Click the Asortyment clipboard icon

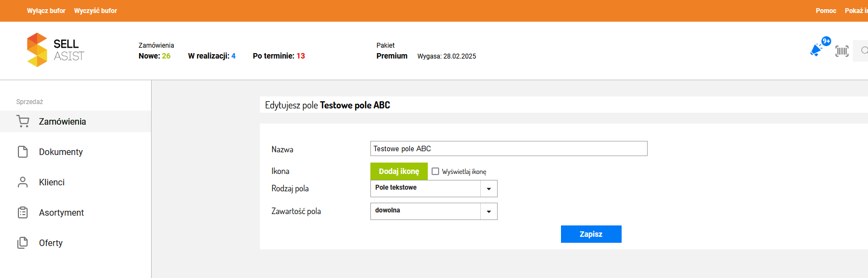click(x=23, y=212)
